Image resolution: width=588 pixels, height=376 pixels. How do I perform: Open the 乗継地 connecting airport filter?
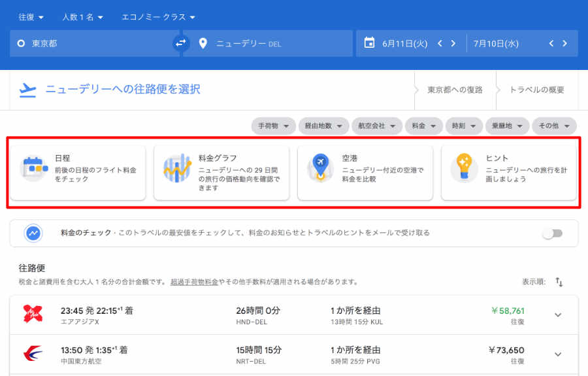[508, 126]
